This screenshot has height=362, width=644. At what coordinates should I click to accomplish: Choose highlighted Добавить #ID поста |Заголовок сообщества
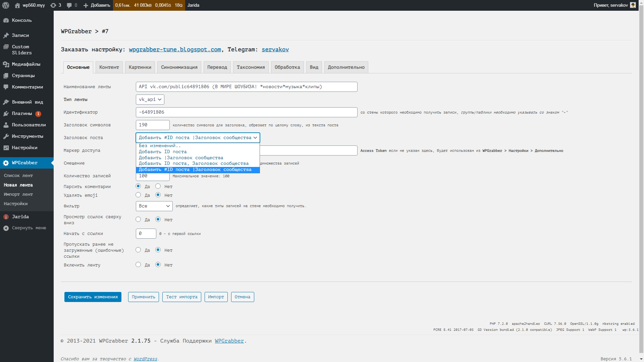coord(198,170)
